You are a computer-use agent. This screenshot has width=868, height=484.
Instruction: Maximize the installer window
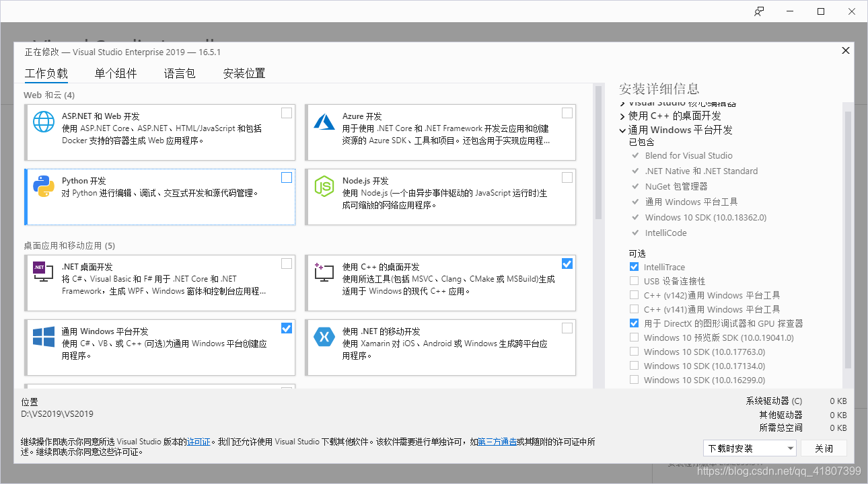(x=821, y=11)
